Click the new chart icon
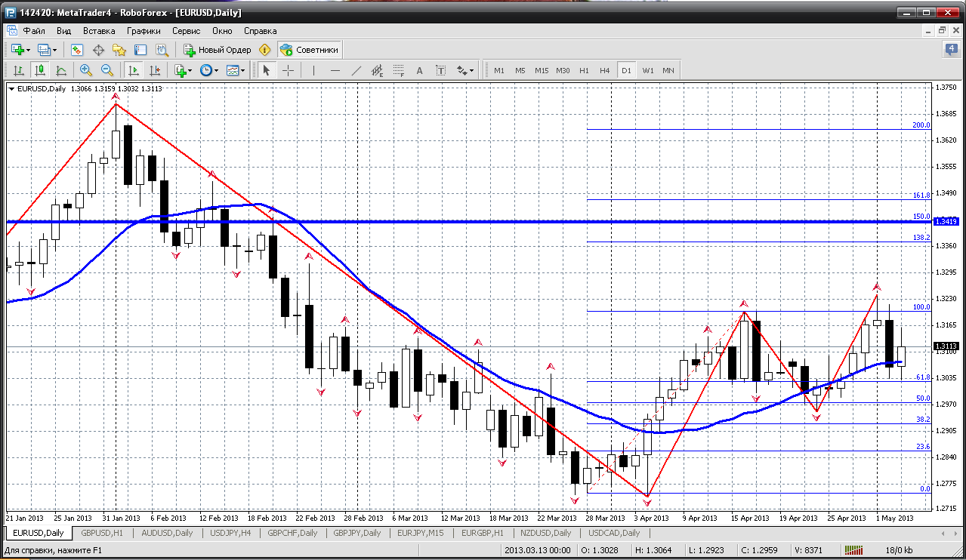Viewport: 966px width, 560px height. (17, 50)
